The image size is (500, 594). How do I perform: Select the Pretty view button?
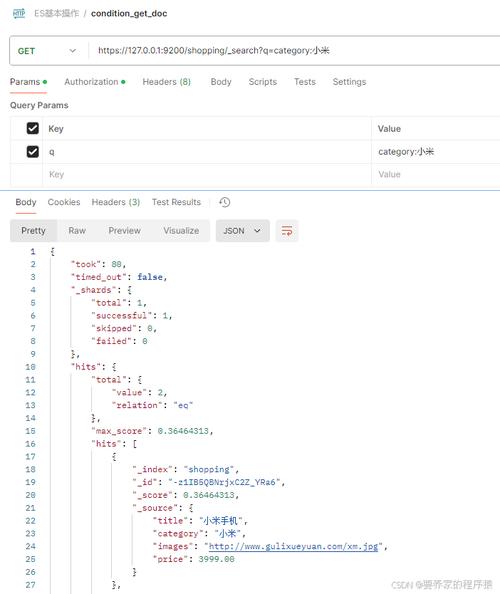click(33, 231)
